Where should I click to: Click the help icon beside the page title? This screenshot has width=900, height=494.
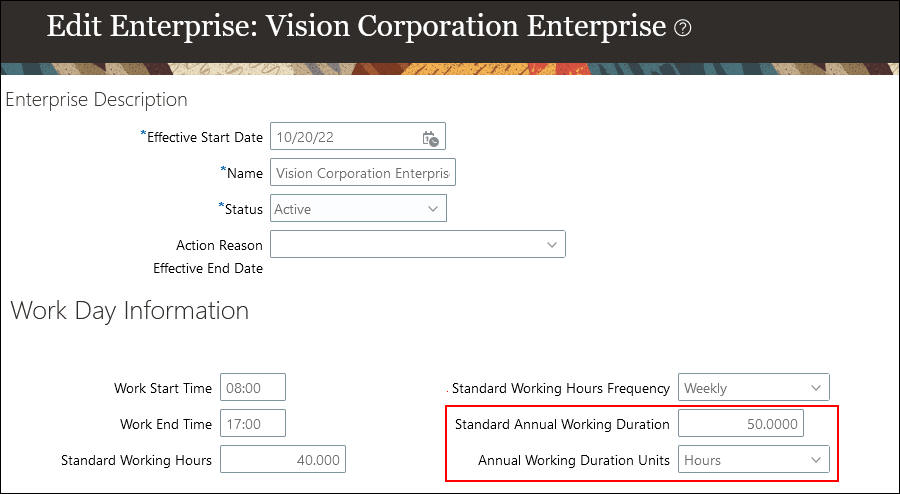coord(683,29)
